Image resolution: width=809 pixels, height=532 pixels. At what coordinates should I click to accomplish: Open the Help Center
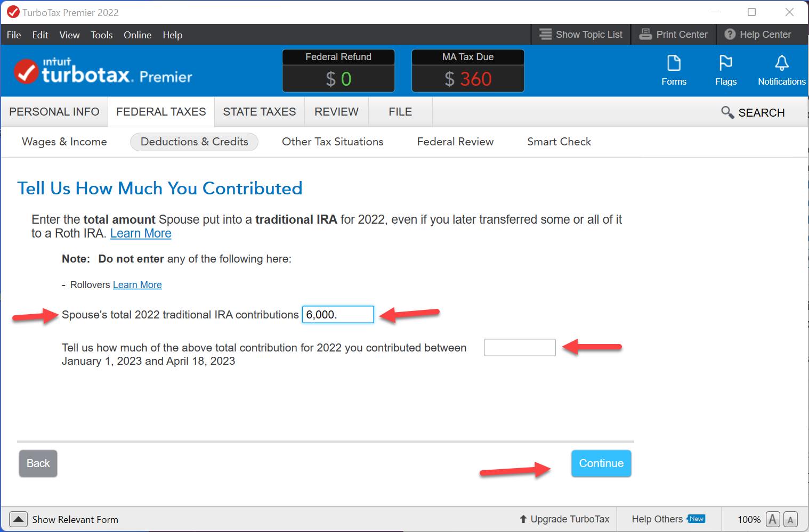[x=758, y=35]
